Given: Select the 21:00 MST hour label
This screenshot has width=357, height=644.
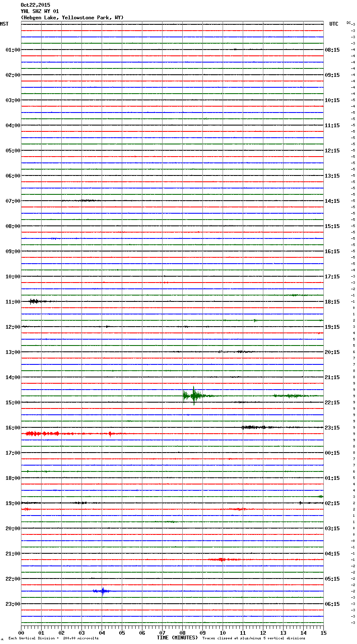Looking at the screenshot, I should coord(13,554).
